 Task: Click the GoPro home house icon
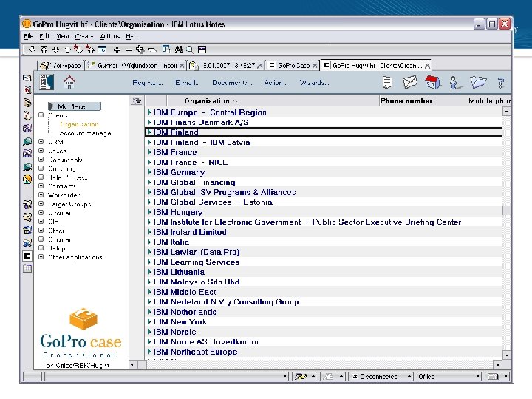click(x=69, y=83)
